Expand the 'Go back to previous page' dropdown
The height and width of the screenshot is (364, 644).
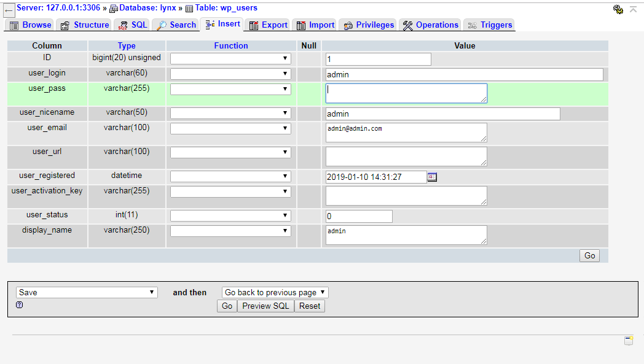coord(275,293)
